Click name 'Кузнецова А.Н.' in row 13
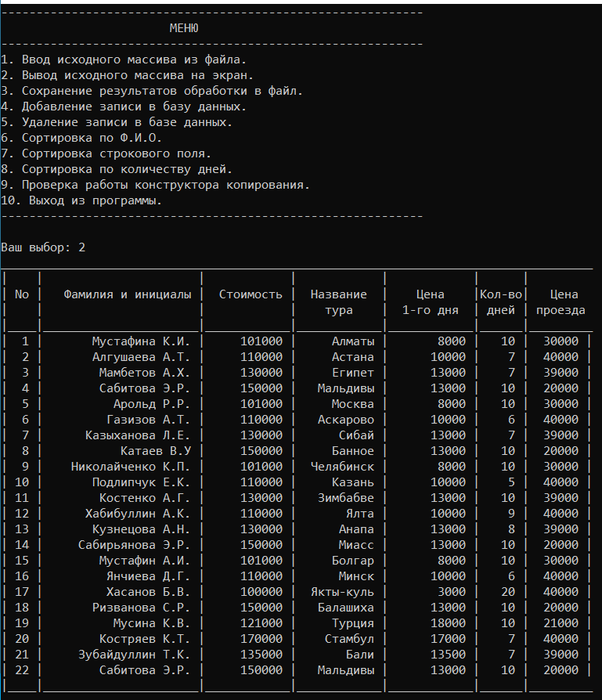602x700 pixels. pyautogui.click(x=141, y=529)
